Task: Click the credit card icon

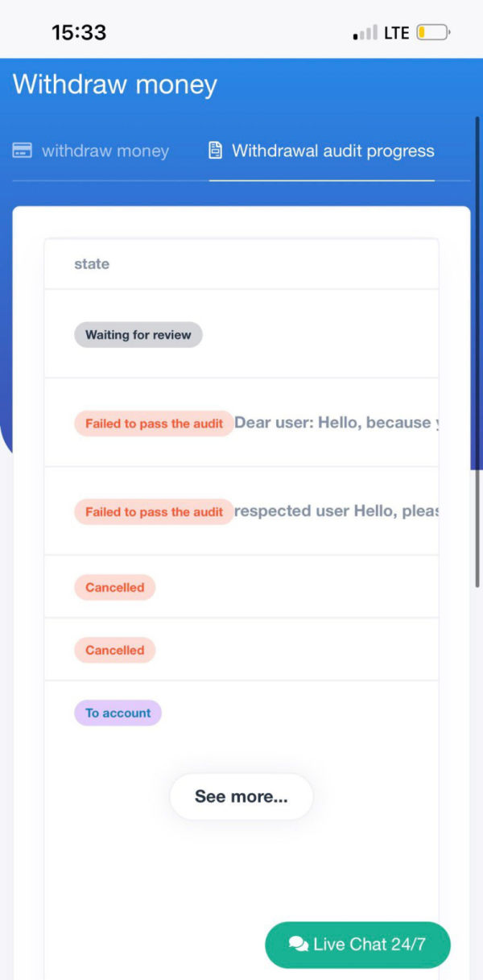Action: pyautogui.click(x=23, y=151)
